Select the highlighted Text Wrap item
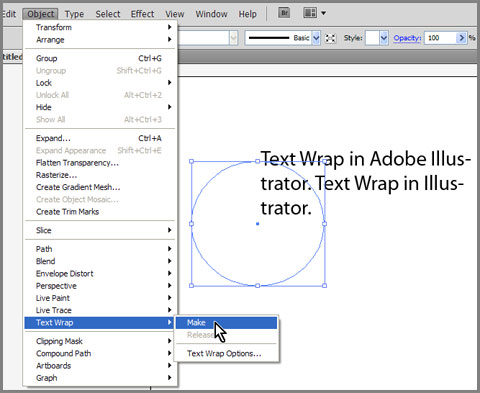Viewport: 480px width, 393px height. 99,323
